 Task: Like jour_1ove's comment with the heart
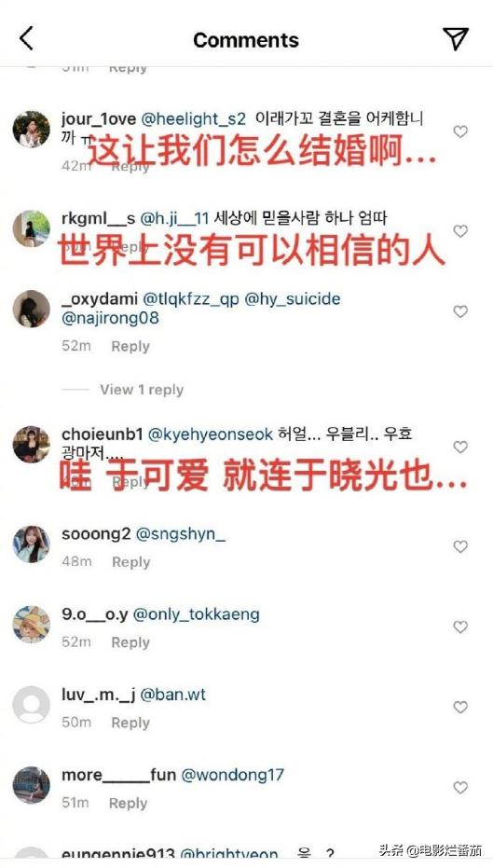pyautogui.click(x=460, y=131)
